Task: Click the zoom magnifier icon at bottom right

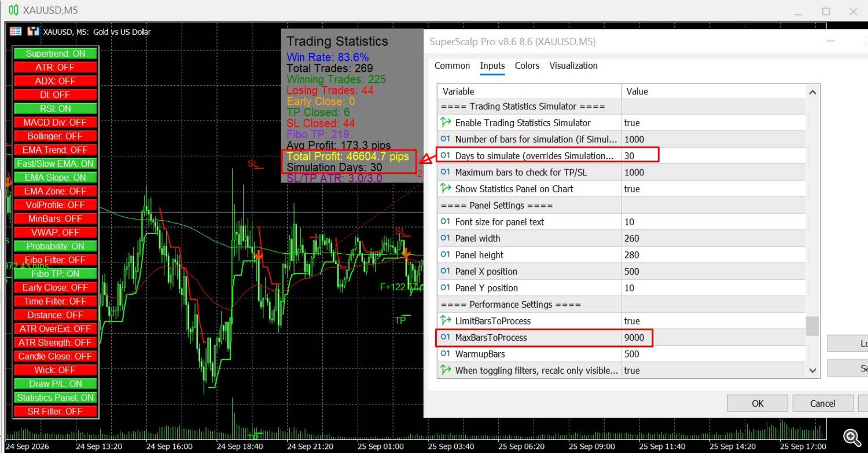Action: tap(851, 437)
